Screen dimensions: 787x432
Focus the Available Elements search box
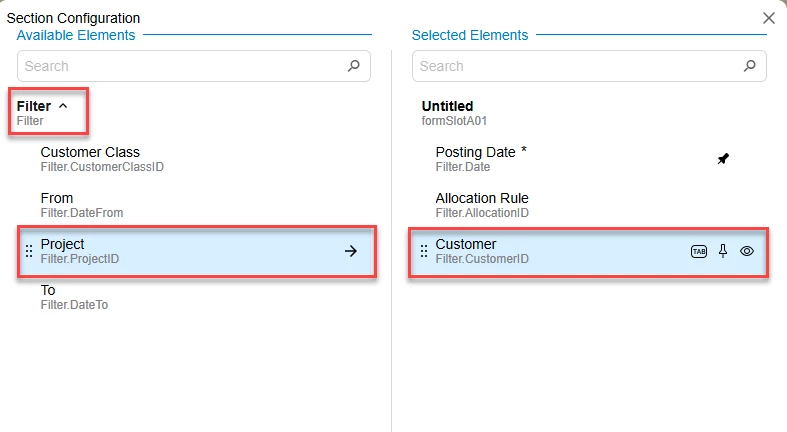coord(180,66)
